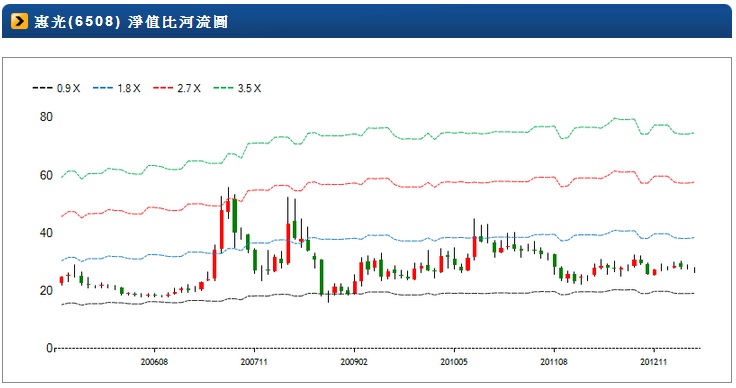736x388 pixels.
Task: Click the yellow arrow icon in header
Action: [x=19, y=22]
